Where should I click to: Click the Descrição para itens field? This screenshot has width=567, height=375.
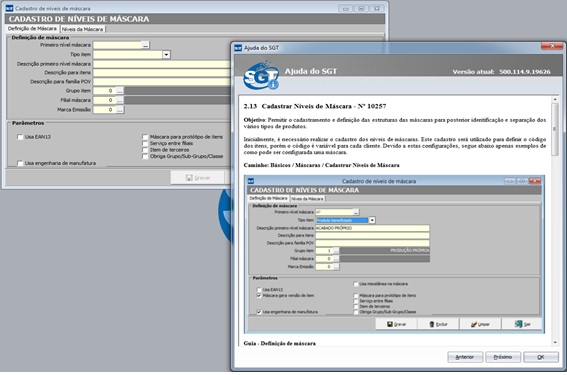click(x=162, y=73)
